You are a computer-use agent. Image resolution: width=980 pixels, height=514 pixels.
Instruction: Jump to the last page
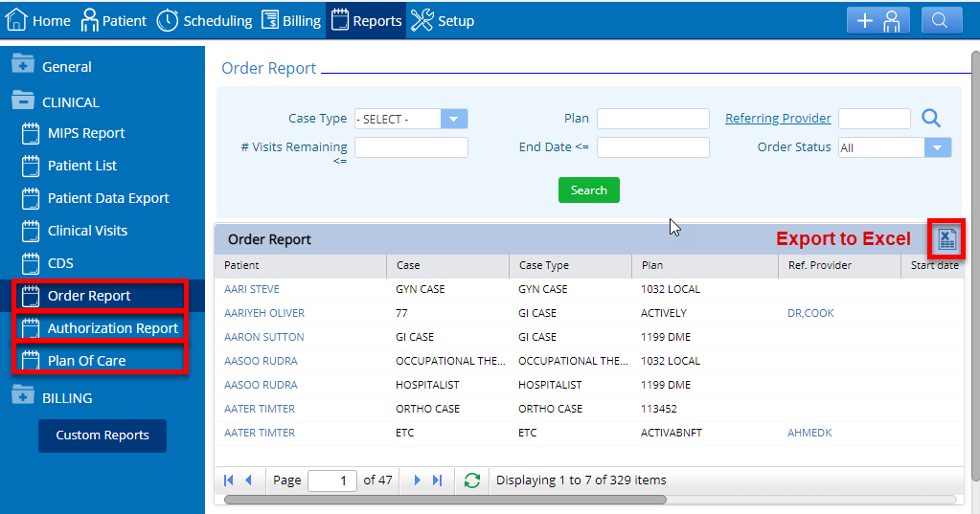(438, 480)
